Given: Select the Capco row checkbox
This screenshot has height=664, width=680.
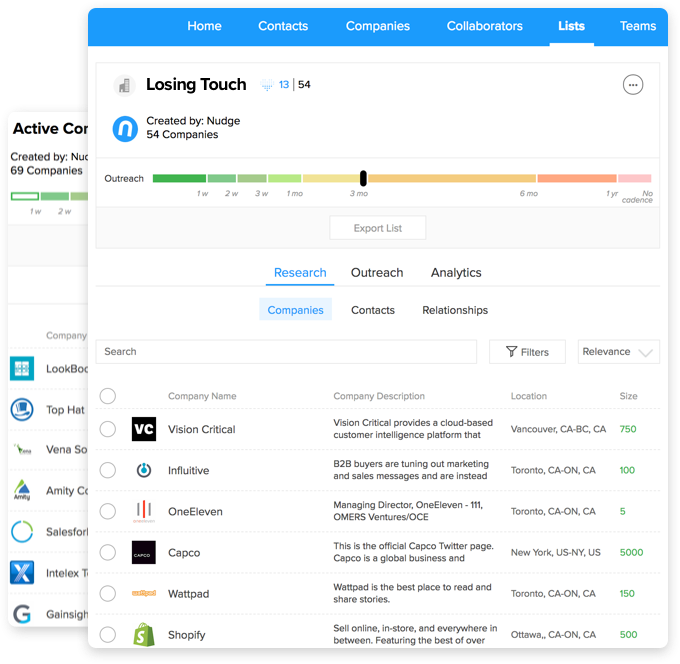Looking at the screenshot, I should point(108,552).
